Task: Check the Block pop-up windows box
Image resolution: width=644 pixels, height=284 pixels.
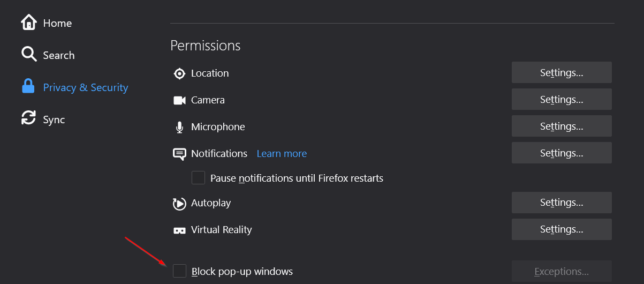Action: pyautogui.click(x=179, y=271)
